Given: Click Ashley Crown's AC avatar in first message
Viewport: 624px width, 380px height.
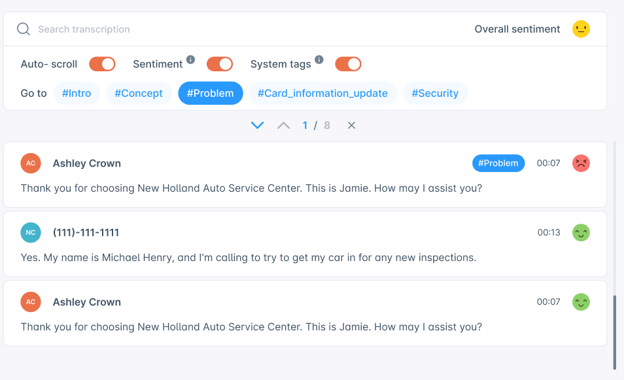Looking at the screenshot, I should 31,163.
